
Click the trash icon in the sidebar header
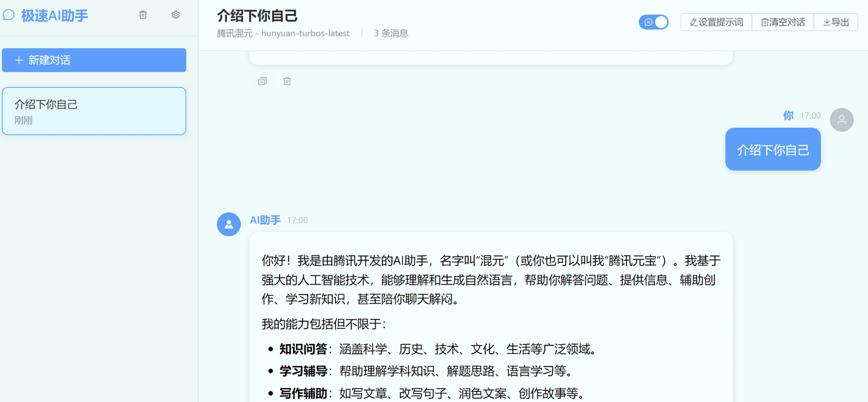tap(143, 15)
